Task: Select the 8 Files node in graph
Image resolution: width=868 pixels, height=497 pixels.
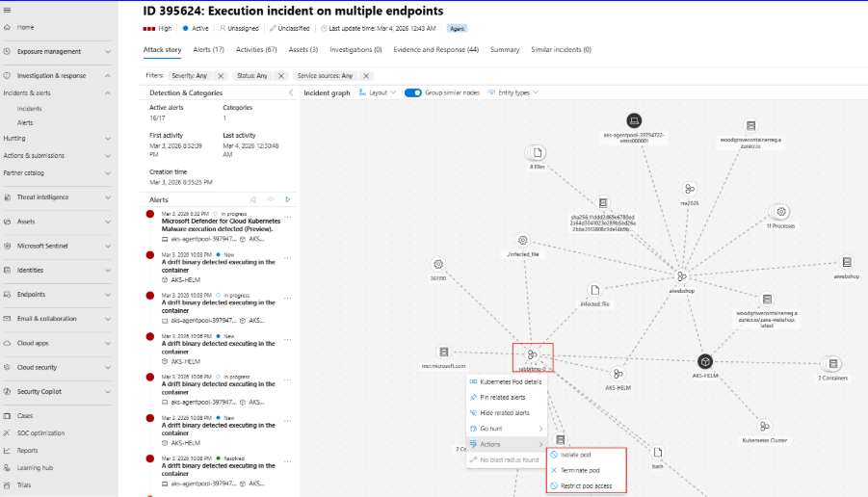Action: point(537,153)
